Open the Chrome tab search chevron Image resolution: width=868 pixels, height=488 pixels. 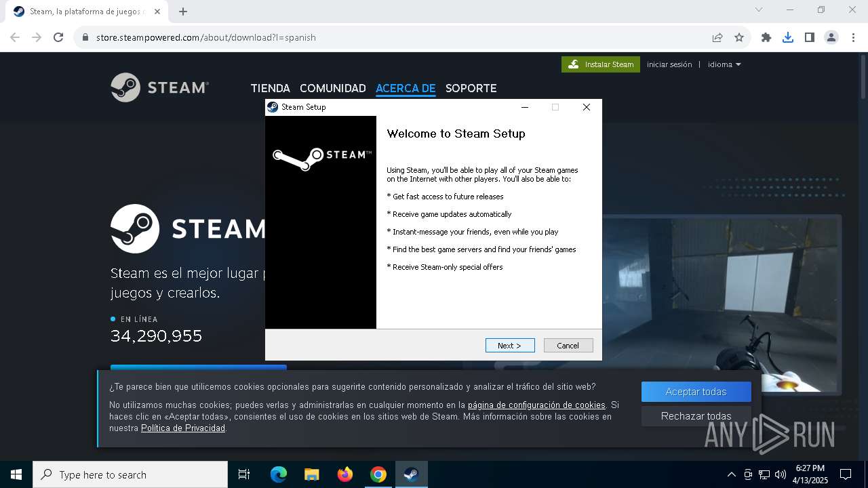pos(759,9)
